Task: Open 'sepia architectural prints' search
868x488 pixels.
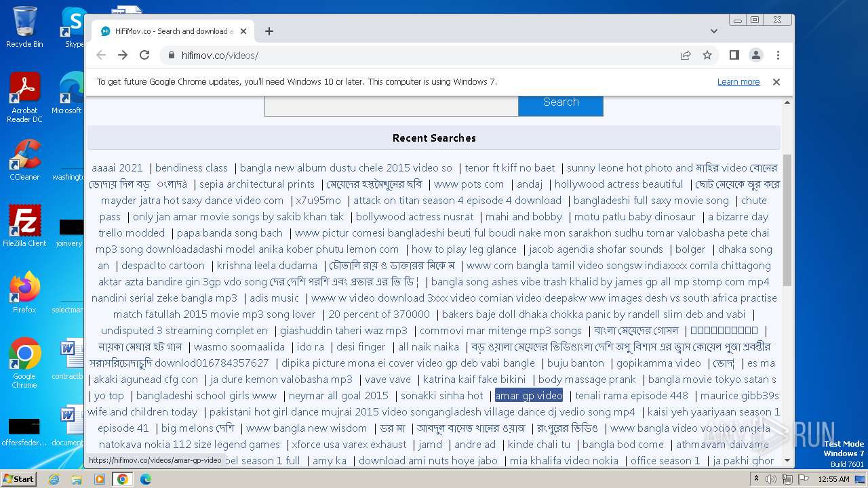Action: click(257, 184)
